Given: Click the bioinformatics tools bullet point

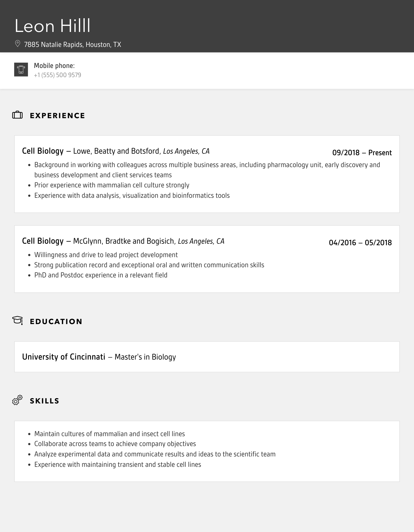Looking at the screenshot, I should click(x=132, y=196).
